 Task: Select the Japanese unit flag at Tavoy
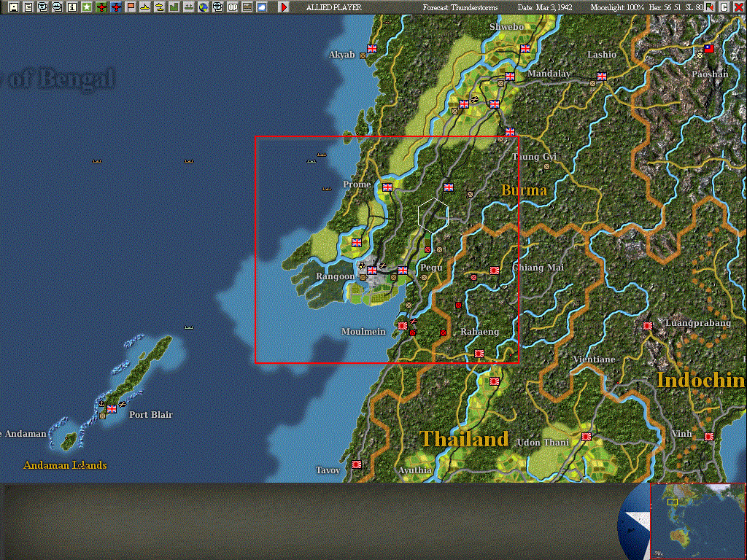[x=357, y=464]
